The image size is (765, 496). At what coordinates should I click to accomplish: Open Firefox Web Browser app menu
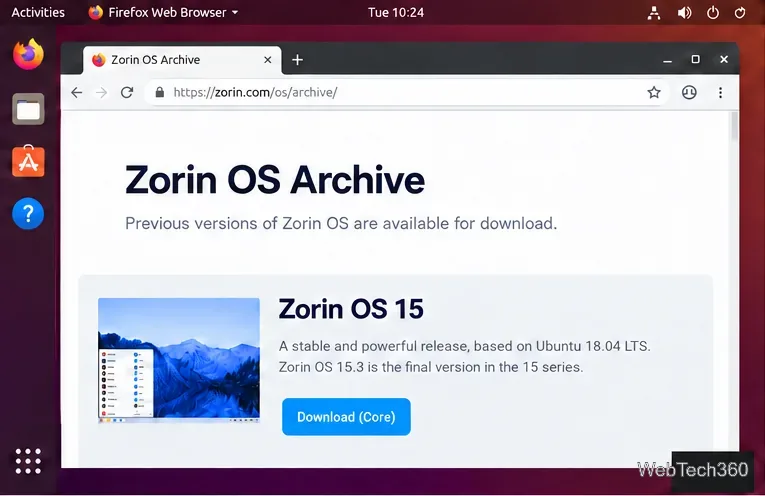click(x=163, y=12)
